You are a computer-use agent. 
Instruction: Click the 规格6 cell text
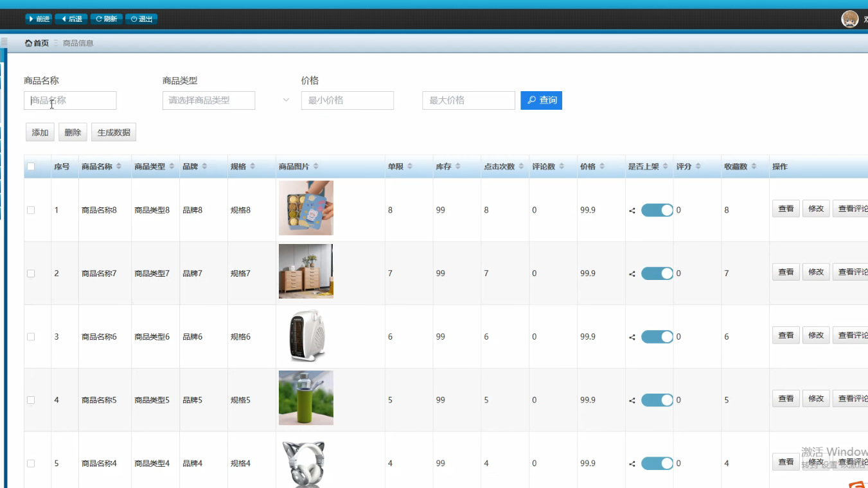[240, 336]
